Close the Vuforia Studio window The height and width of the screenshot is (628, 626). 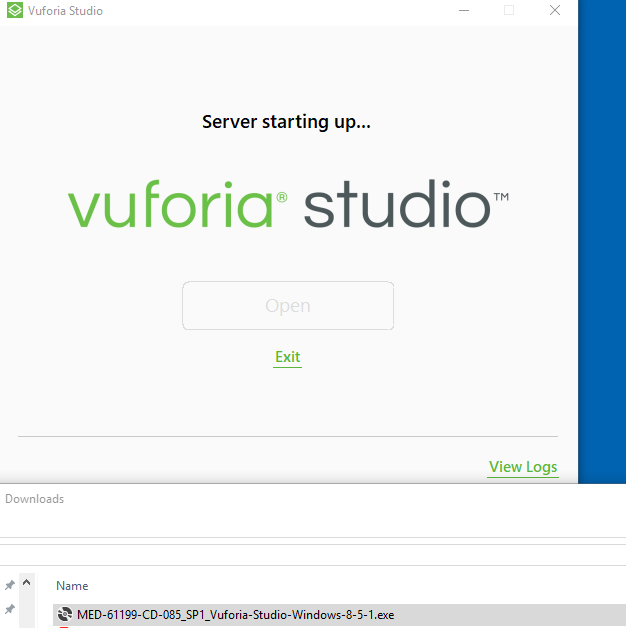point(555,10)
